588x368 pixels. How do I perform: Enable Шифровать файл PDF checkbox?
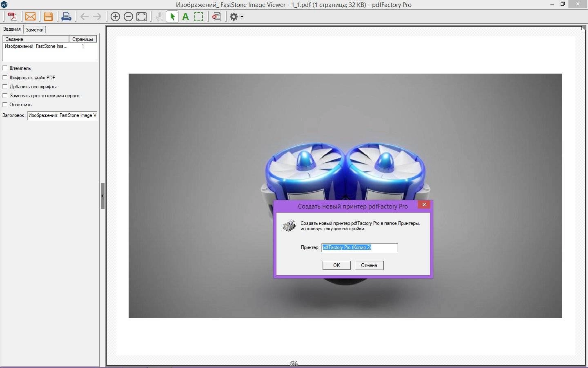point(5,77)
